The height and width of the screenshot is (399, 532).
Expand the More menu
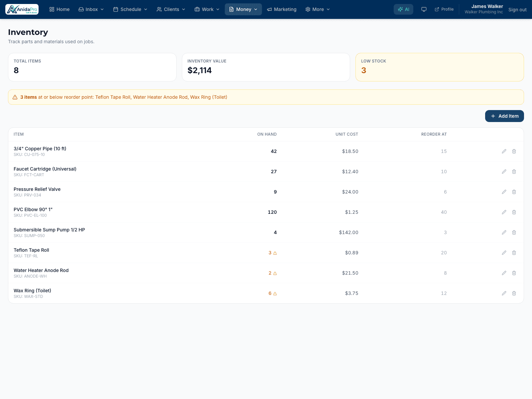(318, 9)
